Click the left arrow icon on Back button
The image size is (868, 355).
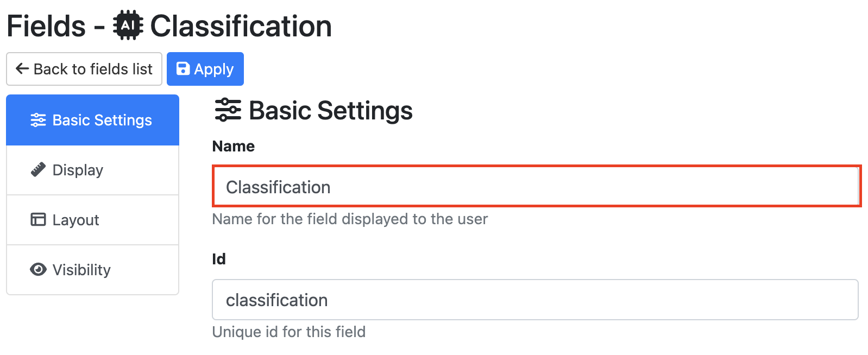click(22, 68)
